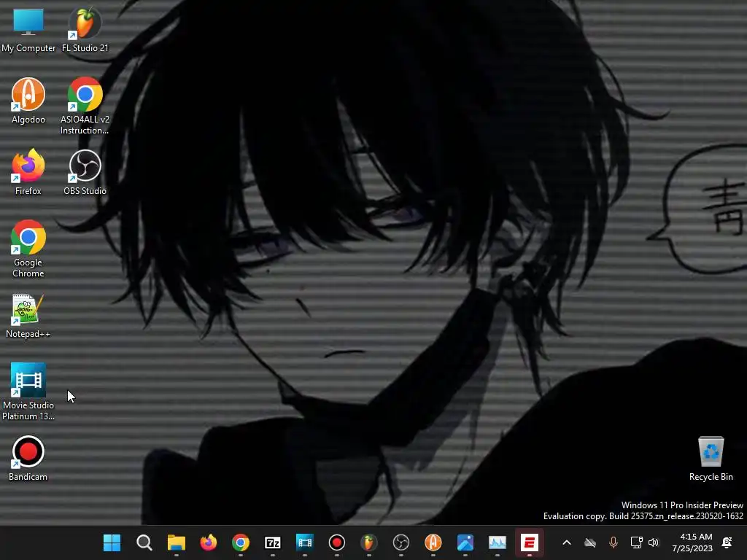Select Google Chrome desktop shortcut
The image size is (747, 560).
click(28, 249)
